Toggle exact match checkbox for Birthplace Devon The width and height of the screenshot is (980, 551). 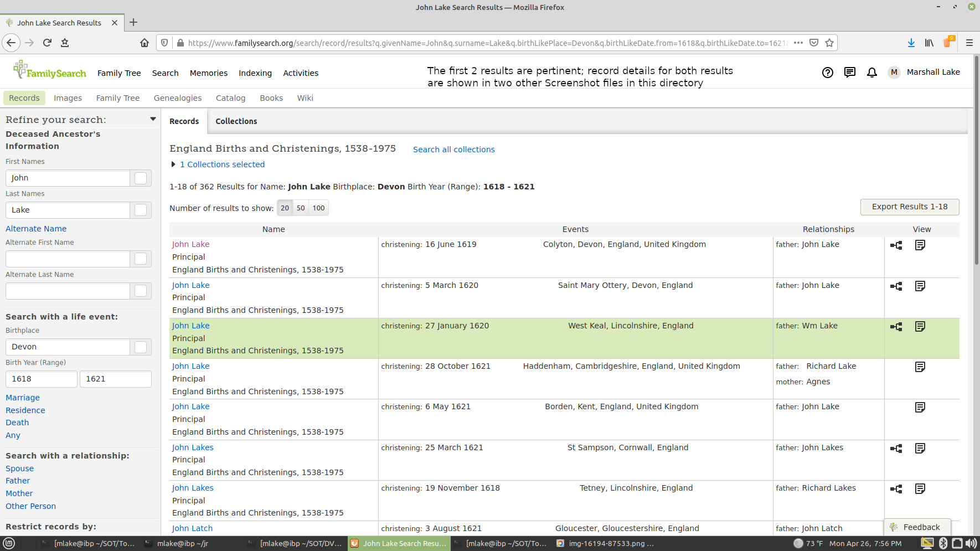coord(141,347)
